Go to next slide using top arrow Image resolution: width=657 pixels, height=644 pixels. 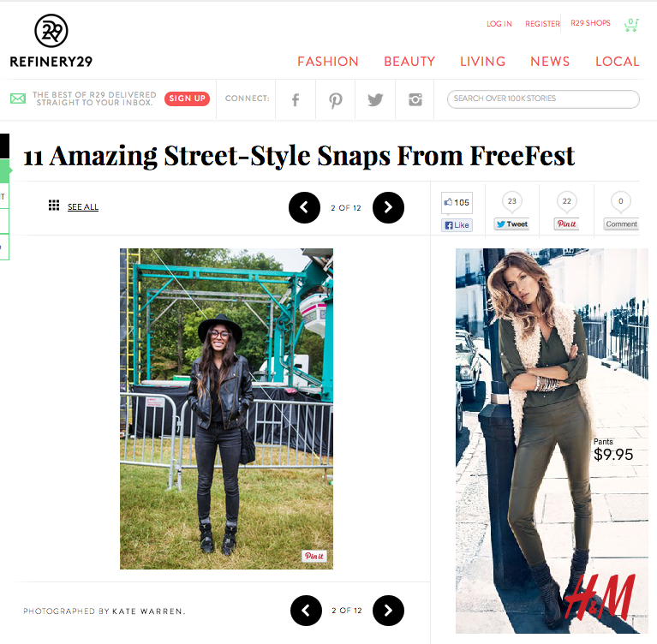pyautogui.click(x=388, y=207)
